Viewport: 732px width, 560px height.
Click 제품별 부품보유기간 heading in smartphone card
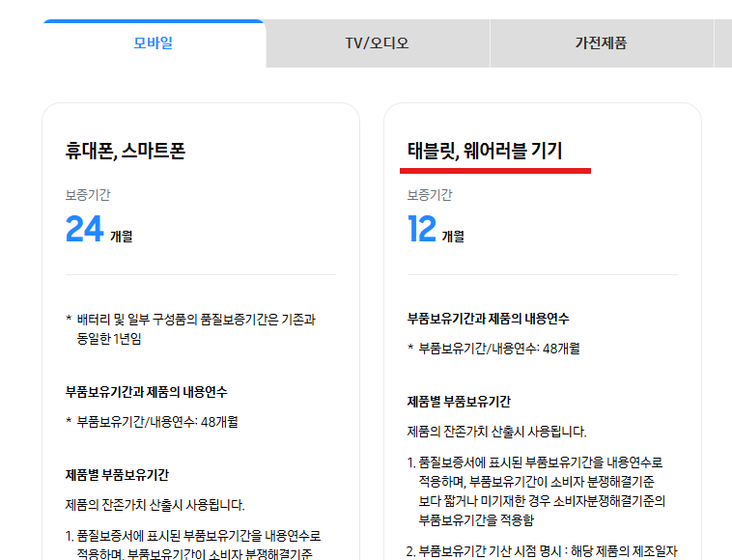[x=117, y=475]
